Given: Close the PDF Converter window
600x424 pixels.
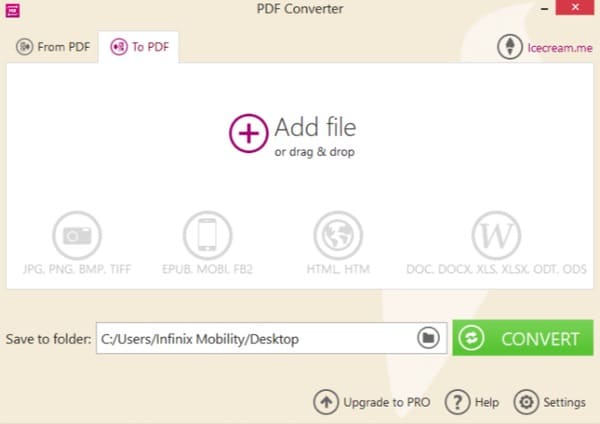Looking at the screenshot, I should point(575,7).
